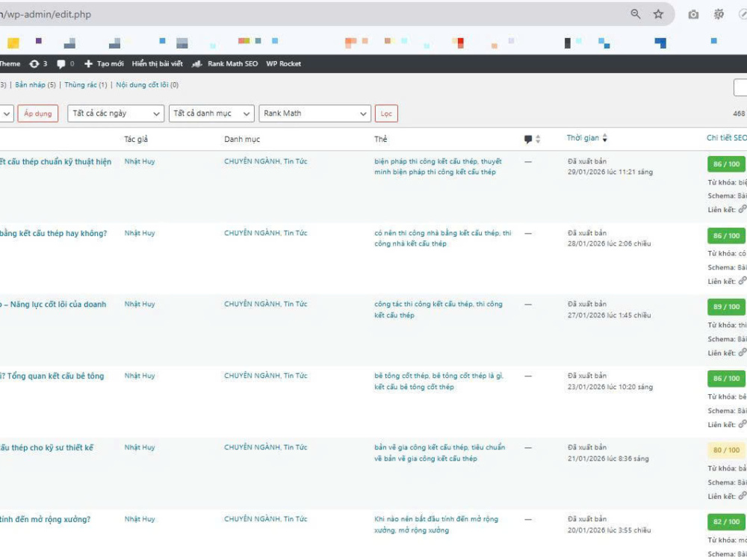Image resolution: width=747 pixels, height=560 pixels.
Task: Click Tin Tức category in 27/01/2026 row
Action: 296,305
